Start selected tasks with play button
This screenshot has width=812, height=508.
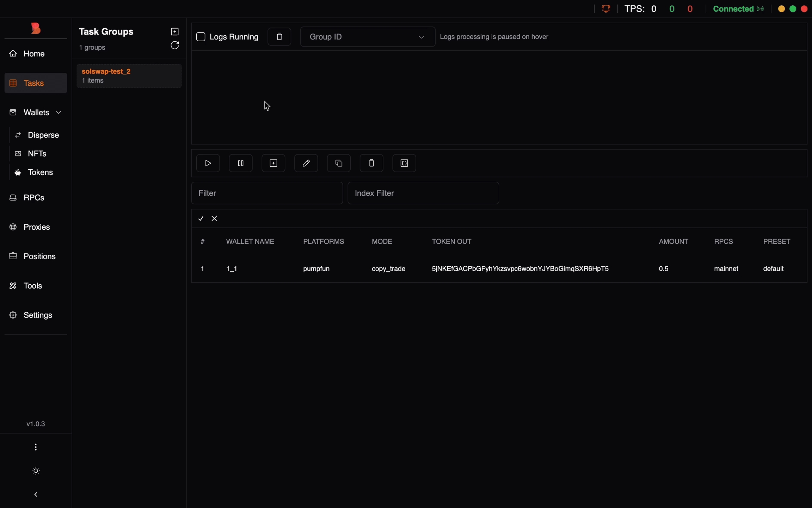(x=208, y=163)
